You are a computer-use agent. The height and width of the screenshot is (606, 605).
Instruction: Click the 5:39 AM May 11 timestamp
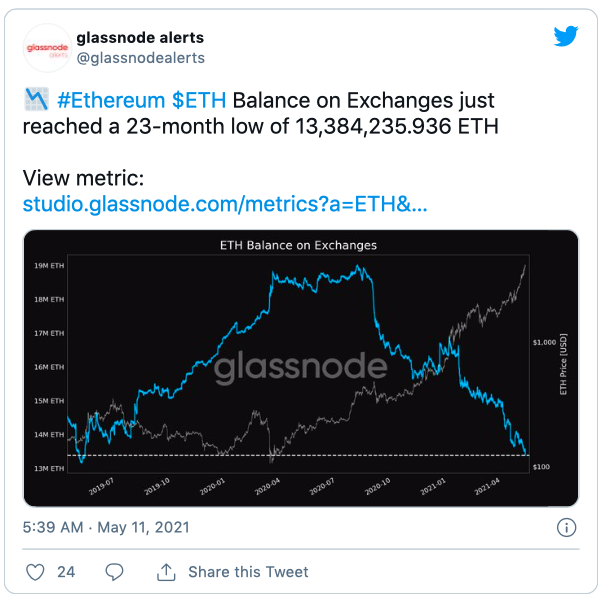pyautogui.click(x=106, y=527)
